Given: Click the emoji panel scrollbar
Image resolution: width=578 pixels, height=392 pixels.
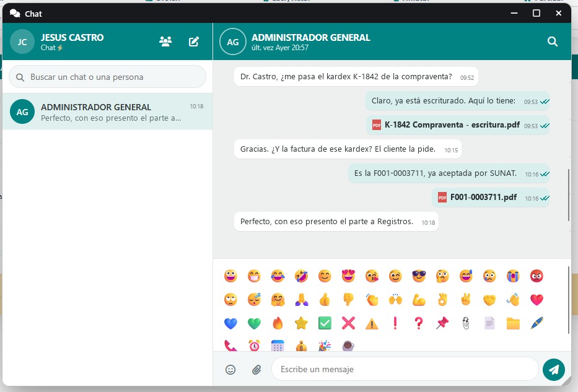Looking at the screenshot, I should (569, 300).
